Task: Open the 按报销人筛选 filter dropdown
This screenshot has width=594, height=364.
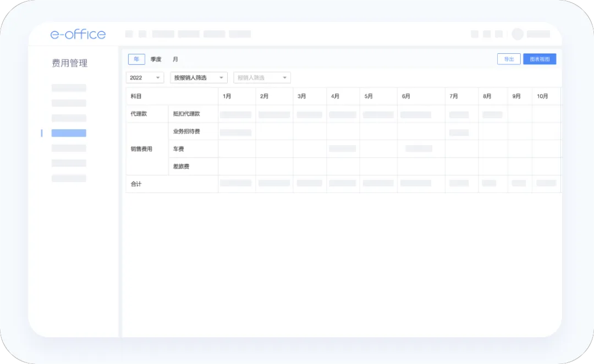Action: 199,78
